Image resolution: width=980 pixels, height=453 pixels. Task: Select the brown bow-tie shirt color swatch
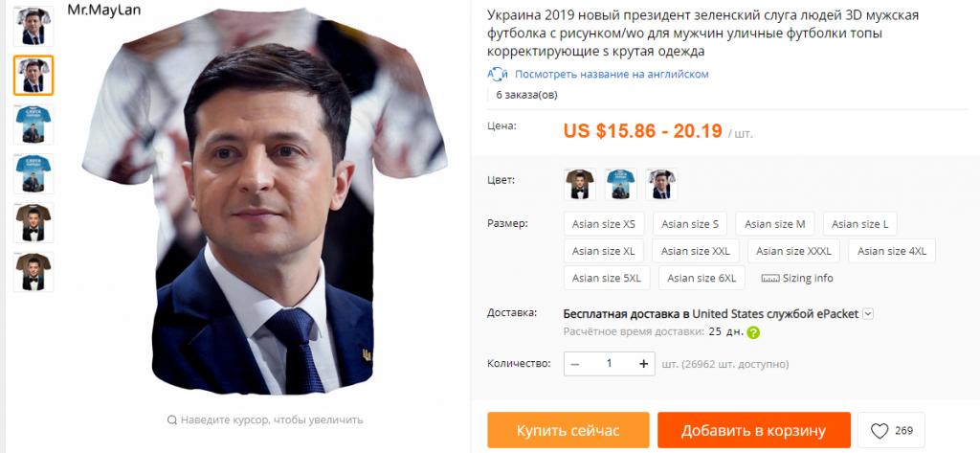tap(580, 183)
